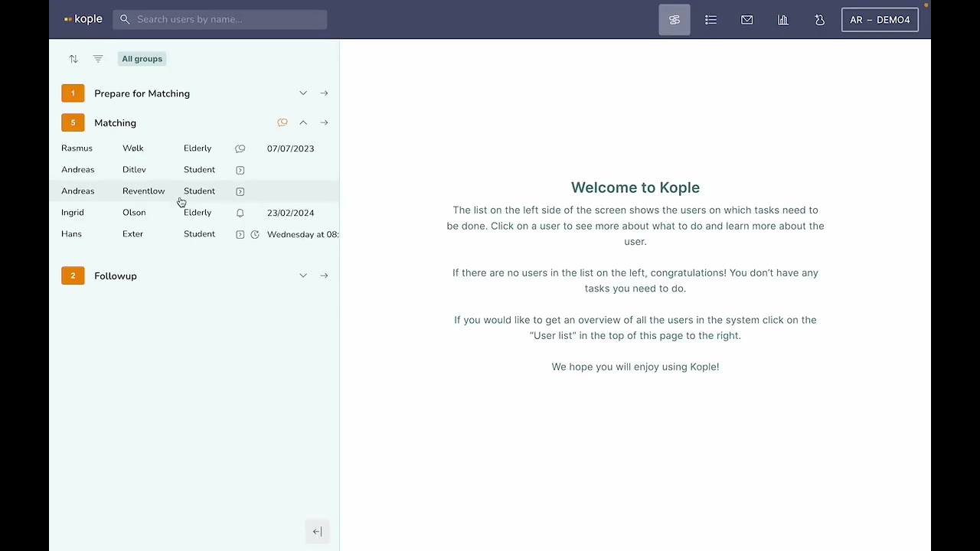Select the user Ingrid

pyautogui.click(x=73, y=213)
